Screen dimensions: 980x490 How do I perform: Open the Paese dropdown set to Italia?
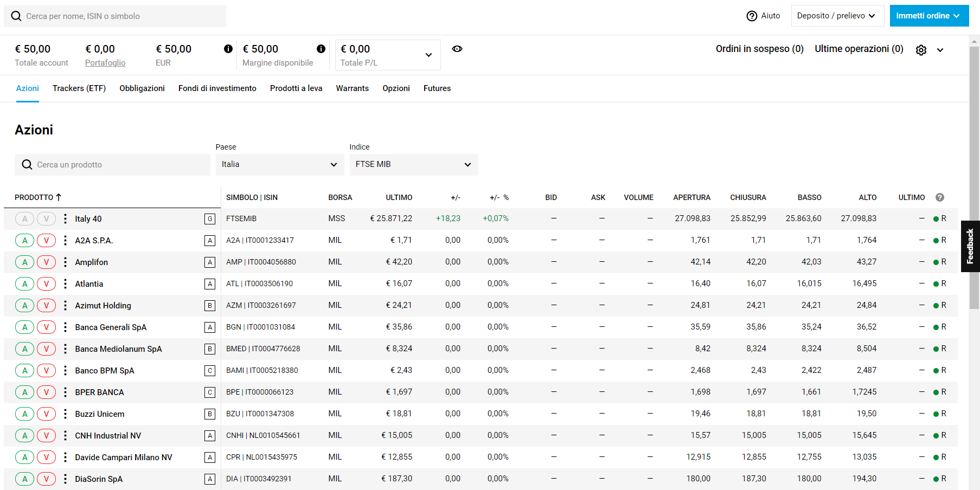[280, 164]
